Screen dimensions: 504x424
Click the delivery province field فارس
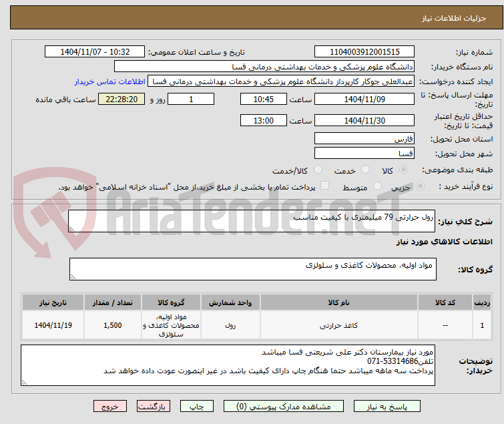[x=364, y=138]
